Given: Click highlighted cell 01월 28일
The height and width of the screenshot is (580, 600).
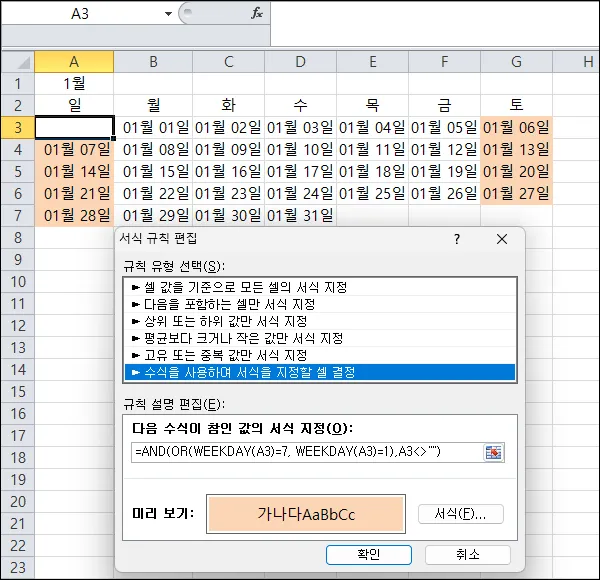Looking at the screenshot, I should click(74, 215).
